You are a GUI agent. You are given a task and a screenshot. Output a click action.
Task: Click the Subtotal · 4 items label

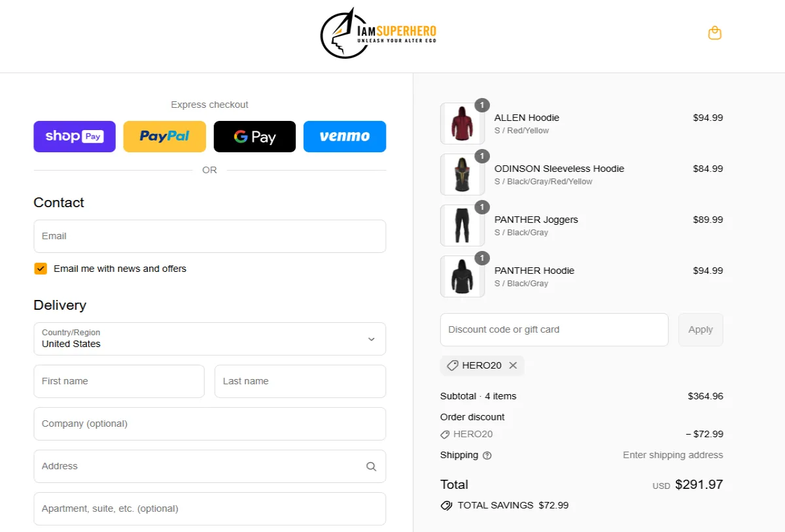(x=478, y=396)
